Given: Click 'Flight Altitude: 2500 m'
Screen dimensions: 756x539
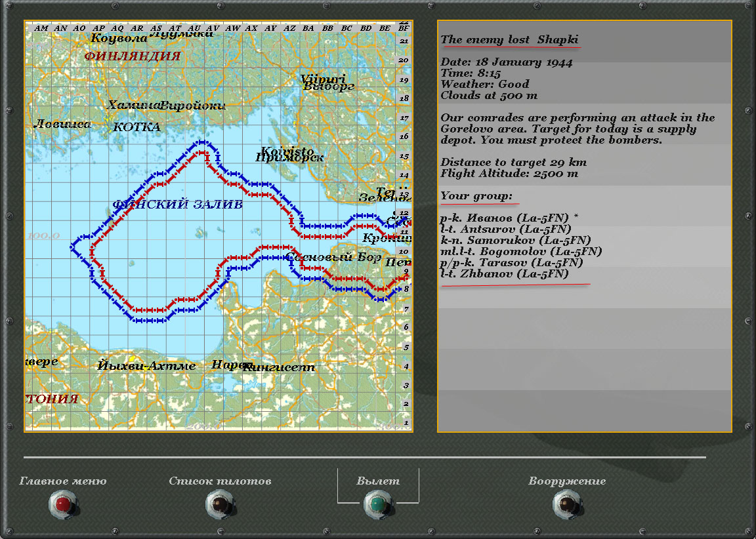Looking at the screenshot, I should [x=509, y=173].
